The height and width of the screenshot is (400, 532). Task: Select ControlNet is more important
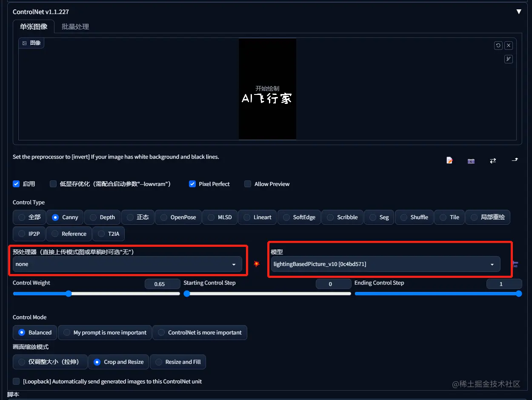click(x=200, y=332)
